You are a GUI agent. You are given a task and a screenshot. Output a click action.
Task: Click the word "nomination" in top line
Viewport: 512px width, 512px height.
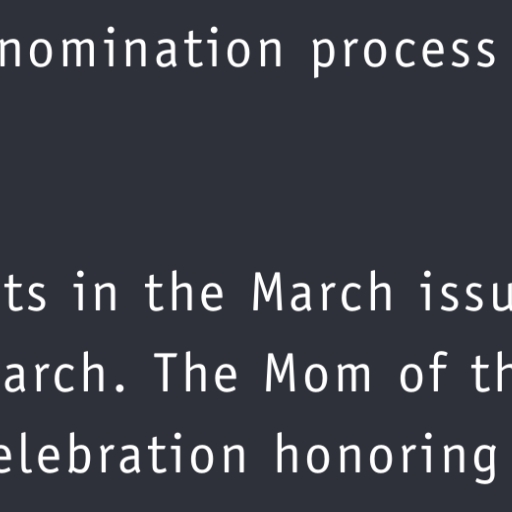tap(141, 48)
